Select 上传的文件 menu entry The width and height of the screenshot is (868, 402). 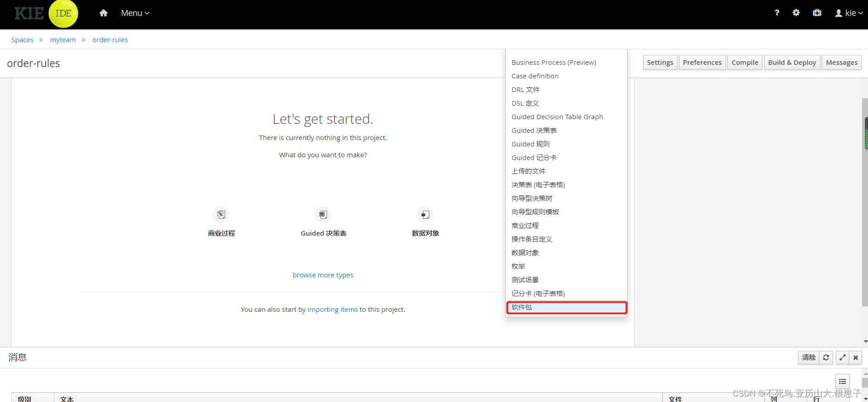point(566,171)
